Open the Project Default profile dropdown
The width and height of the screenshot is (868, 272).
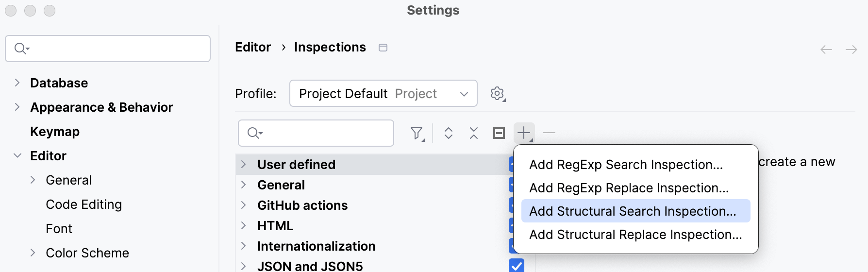coord(383,93)
